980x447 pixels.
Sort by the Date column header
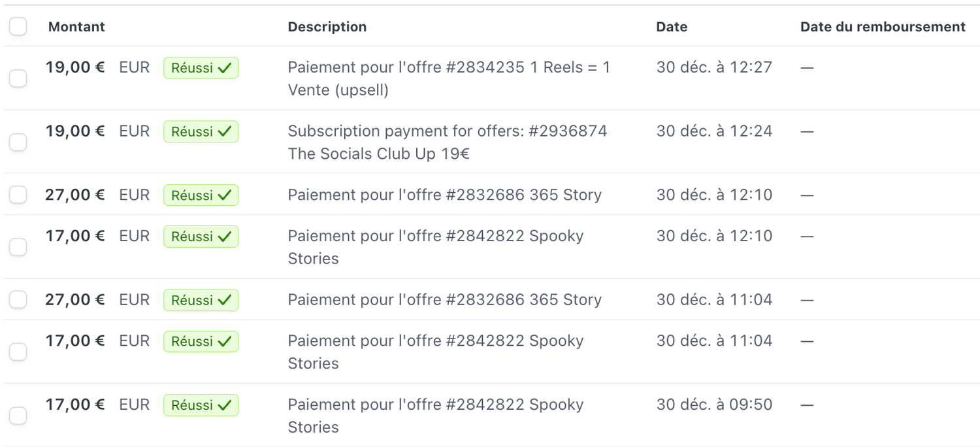[x=672, y=27]
